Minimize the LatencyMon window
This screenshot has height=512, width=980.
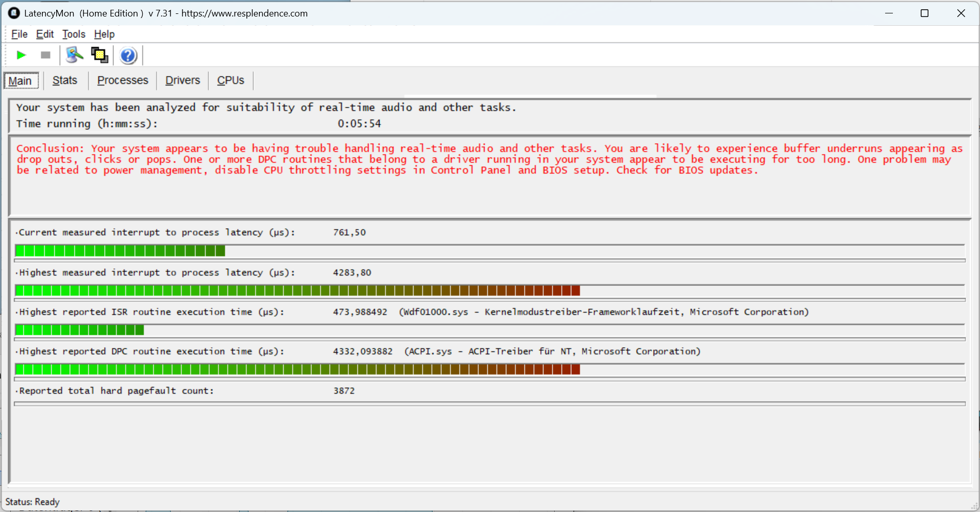tap(889, 13)
